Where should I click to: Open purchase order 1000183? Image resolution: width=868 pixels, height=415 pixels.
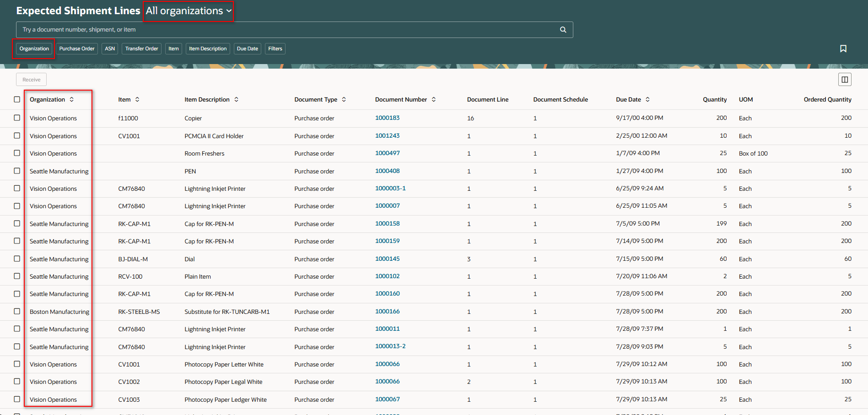coord(387,118)
